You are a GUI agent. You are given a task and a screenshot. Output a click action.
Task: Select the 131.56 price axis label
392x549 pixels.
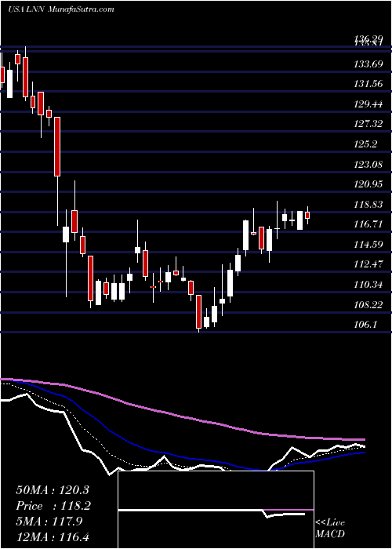(x=368, y=84)
